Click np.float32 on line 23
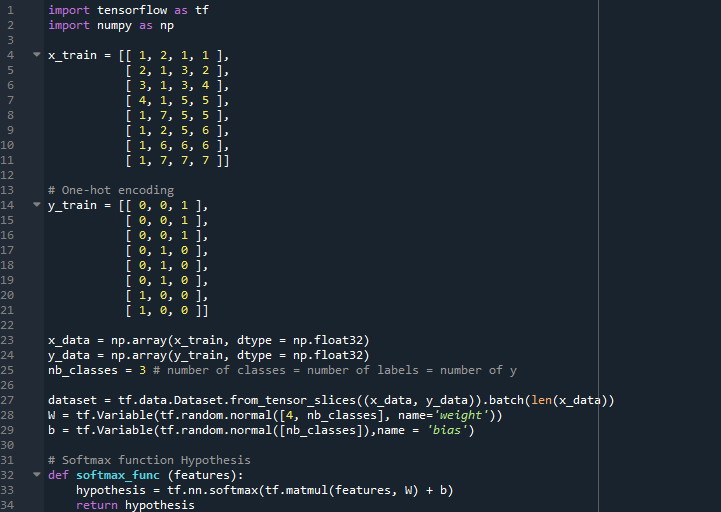 tap(328, 340)
